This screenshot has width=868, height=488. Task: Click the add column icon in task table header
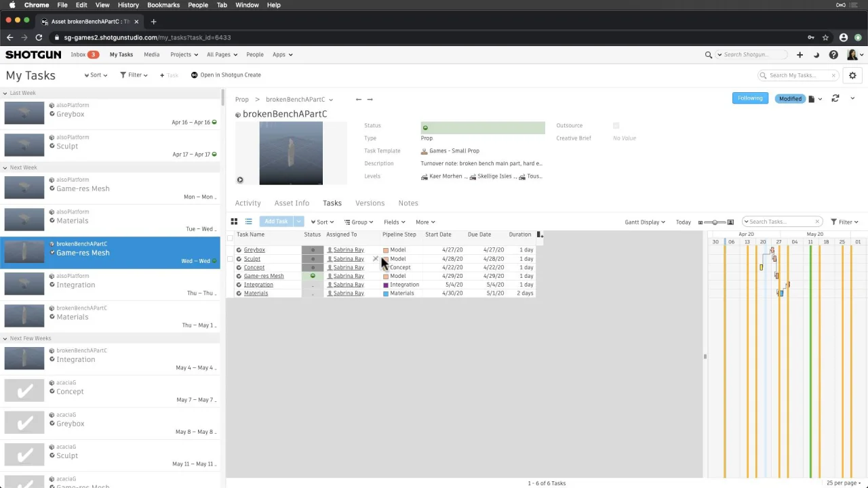(540, 235)
